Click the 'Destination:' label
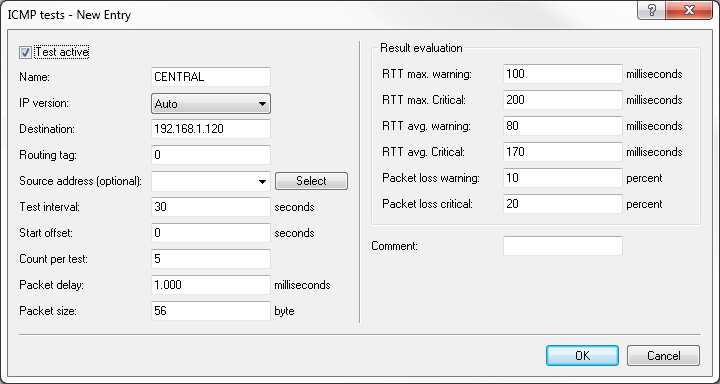Image resolution: width=720 pixels, height=384 pixels. coord(47,129)
